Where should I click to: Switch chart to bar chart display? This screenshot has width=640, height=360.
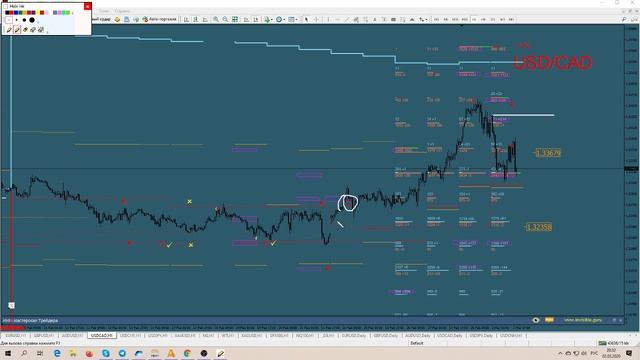(x=186, y=19)
